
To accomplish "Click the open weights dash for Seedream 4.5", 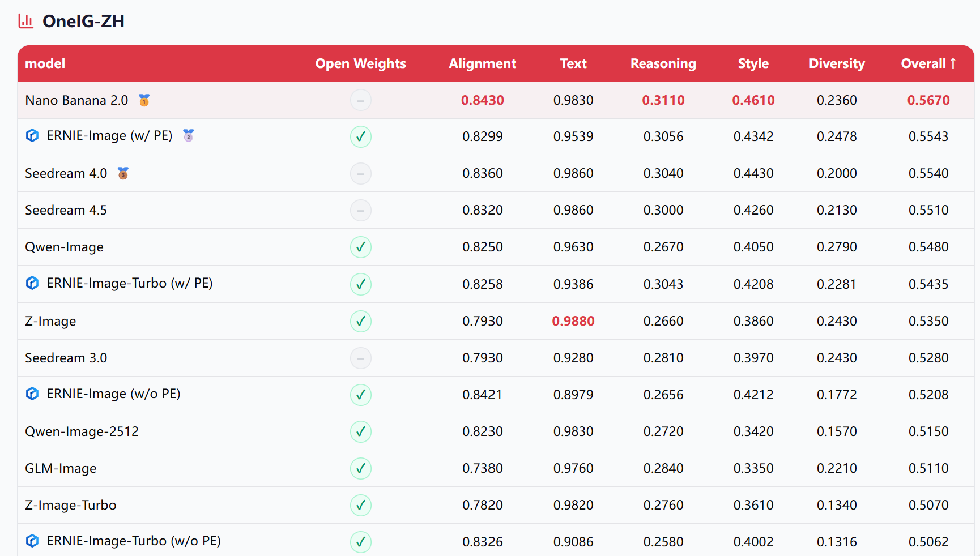I will point(361,210).
